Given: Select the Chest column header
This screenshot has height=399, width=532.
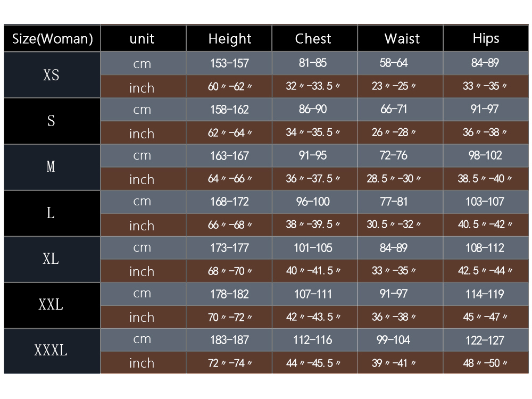Looking at the screenshot, I should 313,39.
